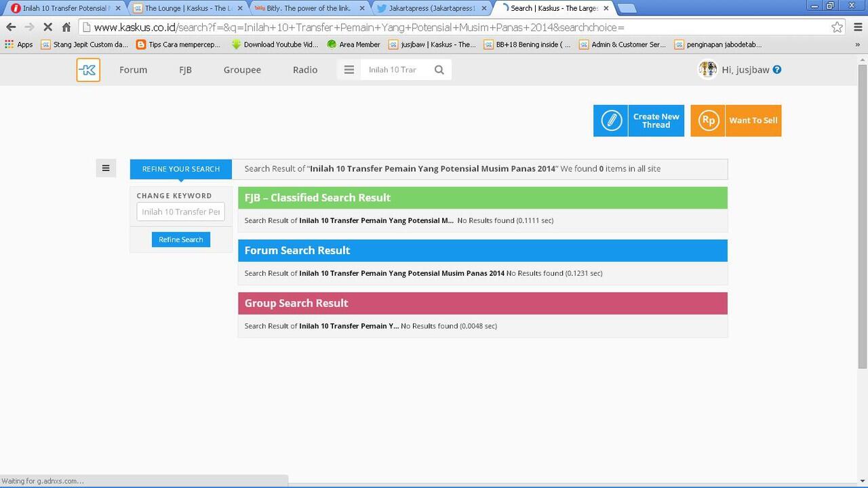
Task: Click the Refine Search button
Action: tap(181, 239)
